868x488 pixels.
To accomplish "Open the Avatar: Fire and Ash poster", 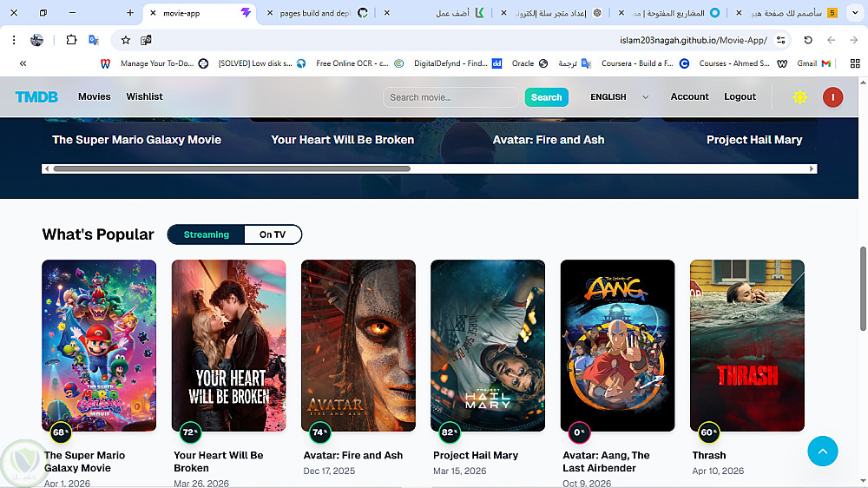I will 358,346.
